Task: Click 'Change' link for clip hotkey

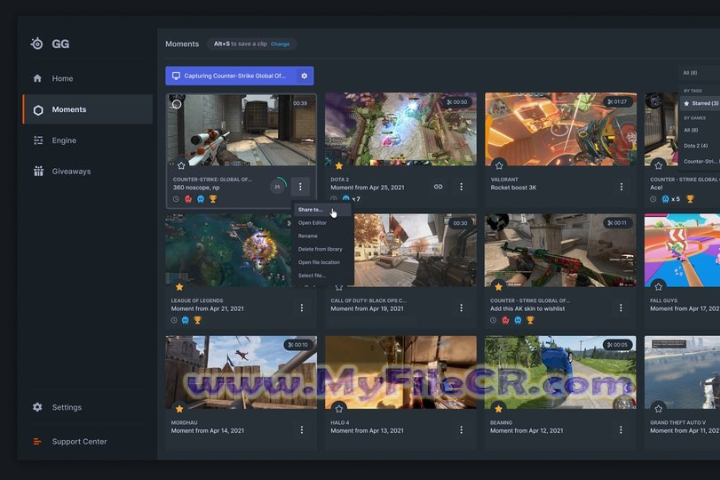Action: coord(280,44)
